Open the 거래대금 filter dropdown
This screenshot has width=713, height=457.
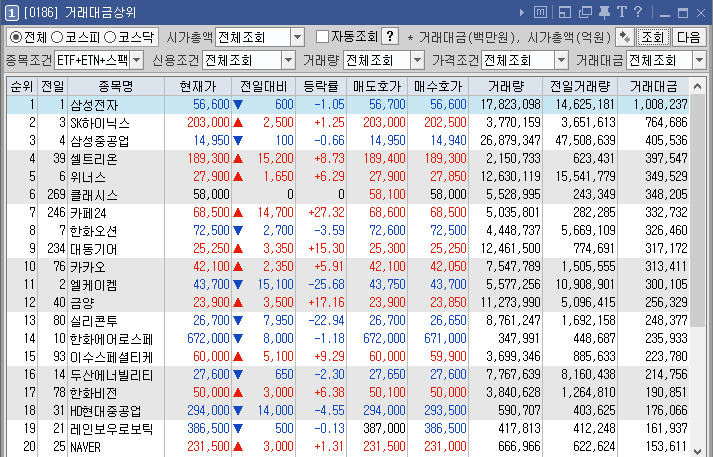699,60
